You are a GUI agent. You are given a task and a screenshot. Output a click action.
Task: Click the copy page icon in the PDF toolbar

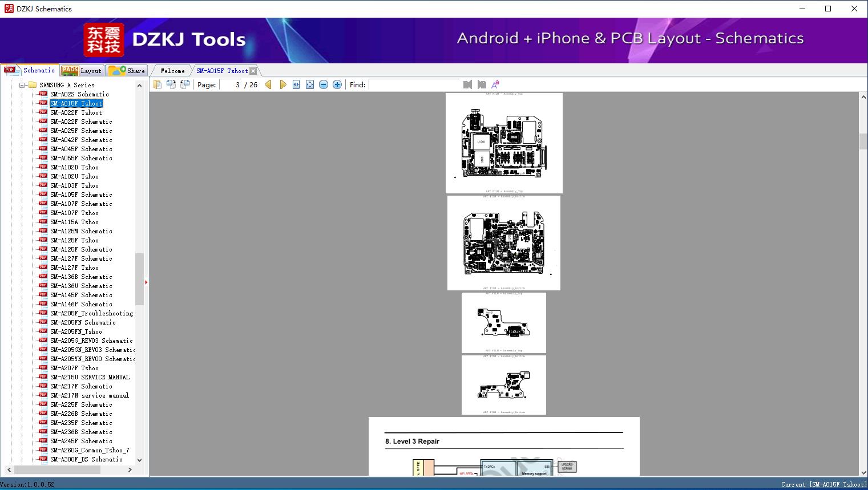coord(158,84)
